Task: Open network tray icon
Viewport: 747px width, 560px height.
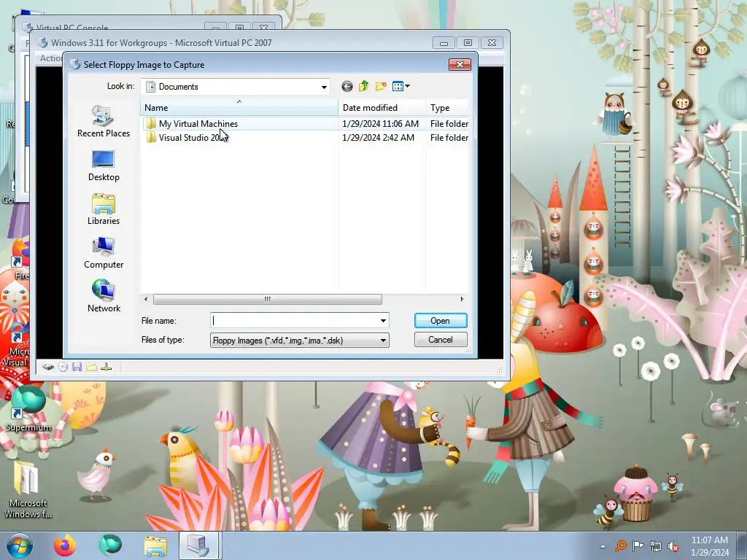Action: pos(656,545)
